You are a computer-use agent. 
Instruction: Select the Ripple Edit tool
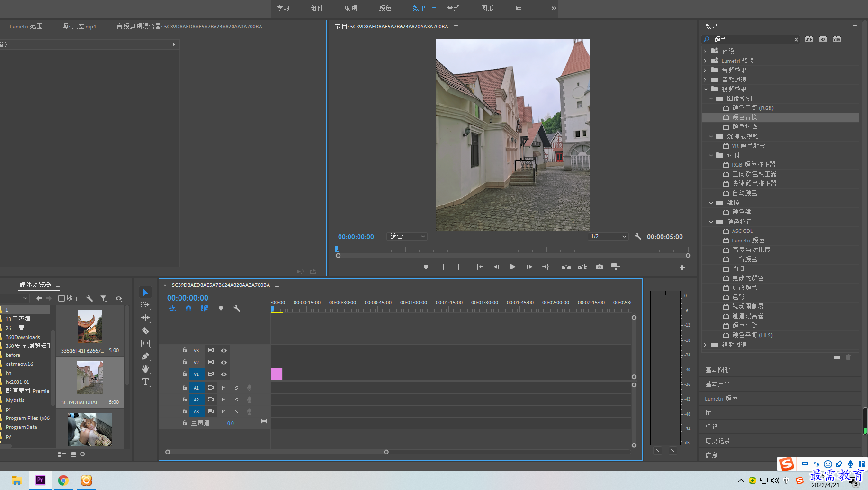click(145, 318)
